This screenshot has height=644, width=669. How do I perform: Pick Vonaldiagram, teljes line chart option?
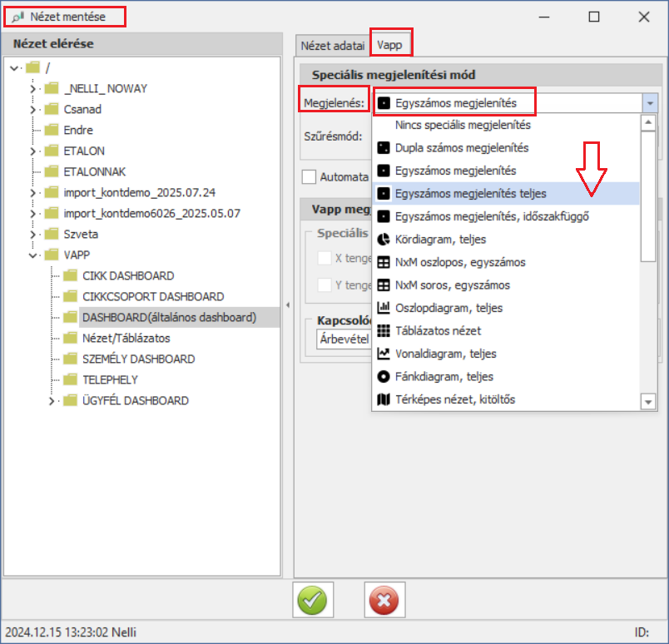(444, 354)
